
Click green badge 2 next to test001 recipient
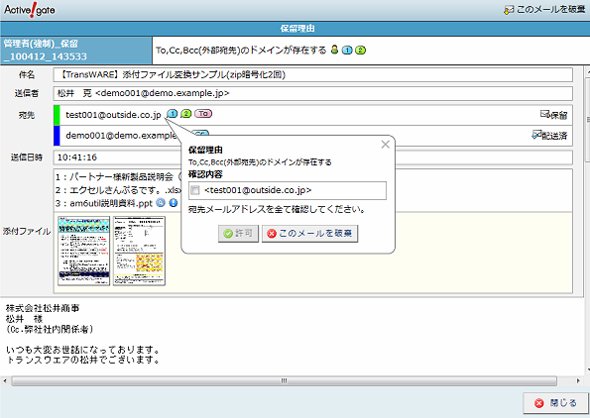point(186,114)
